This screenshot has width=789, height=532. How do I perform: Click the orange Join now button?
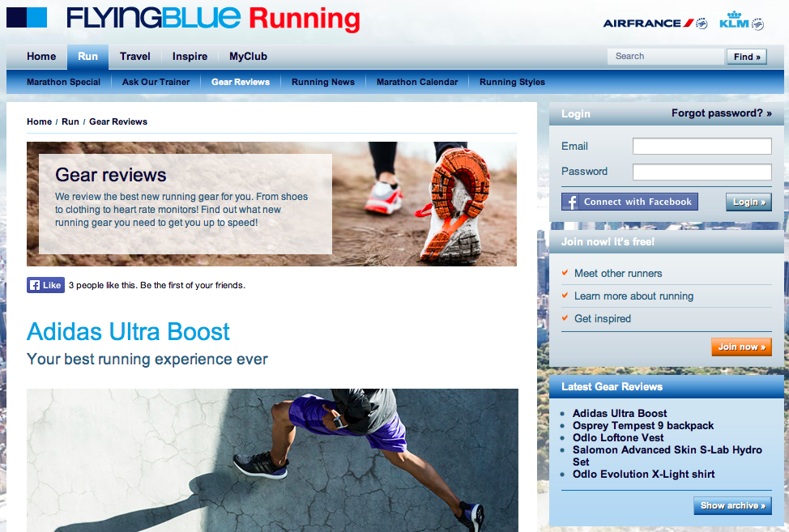tap(741, 347)
